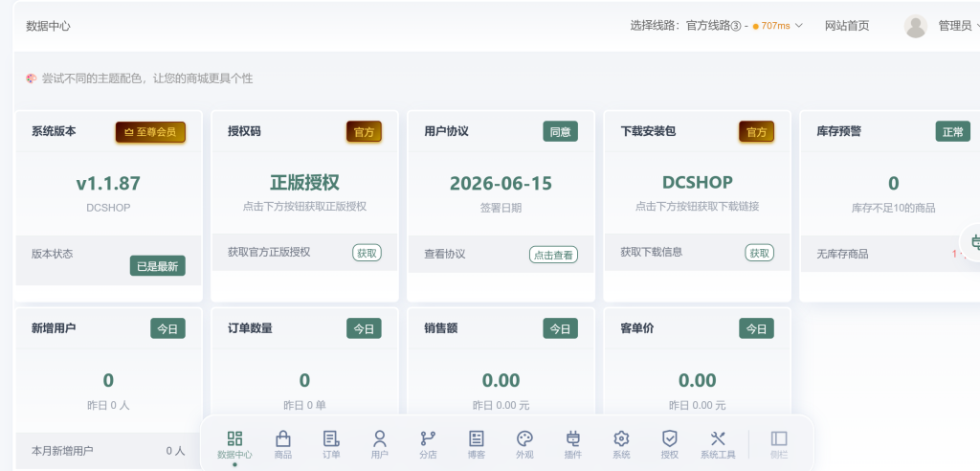Viewport: 980px width, 471px height.
Task: Click 库存不足10的商品 text
Action: pyautogui.click(x=894, y=209)
